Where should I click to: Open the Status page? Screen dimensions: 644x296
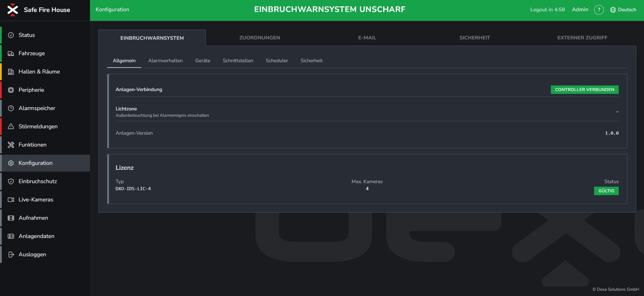(45, 35)
